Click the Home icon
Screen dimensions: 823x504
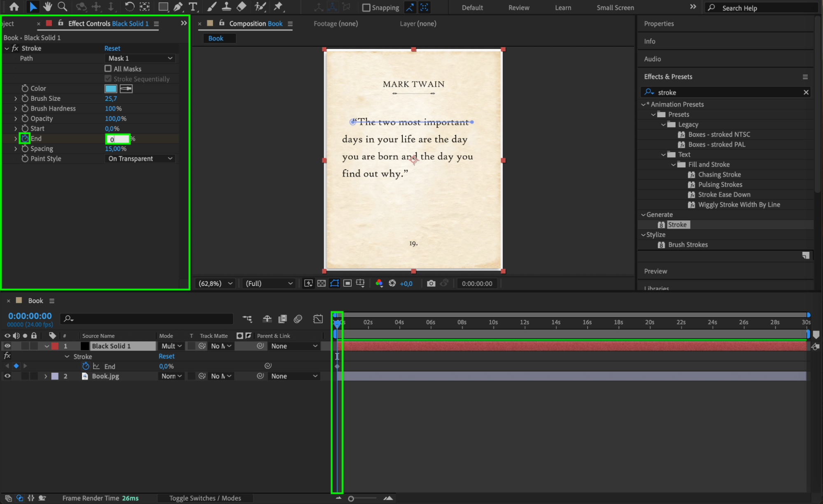coord(14,7)
